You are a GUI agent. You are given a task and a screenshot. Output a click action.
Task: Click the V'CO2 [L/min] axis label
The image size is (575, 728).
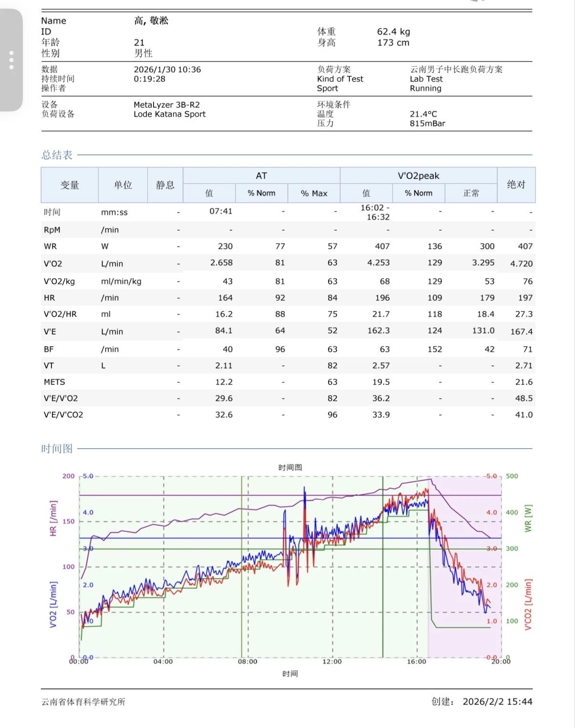point(528,605)
